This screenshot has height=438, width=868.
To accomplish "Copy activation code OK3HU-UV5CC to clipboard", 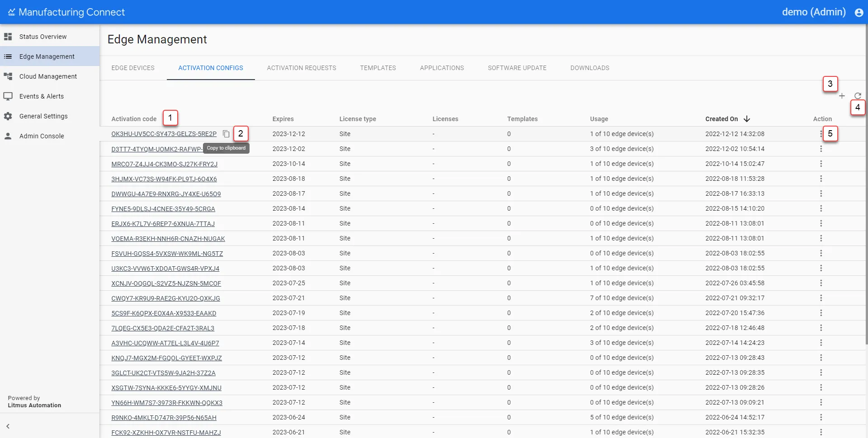I will (x=226, y=134).
